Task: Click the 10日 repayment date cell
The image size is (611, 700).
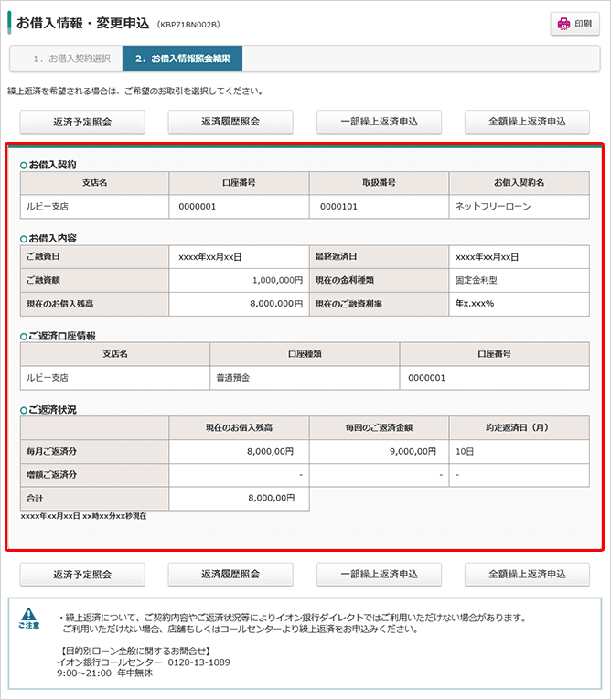Action: click(519, 451)
